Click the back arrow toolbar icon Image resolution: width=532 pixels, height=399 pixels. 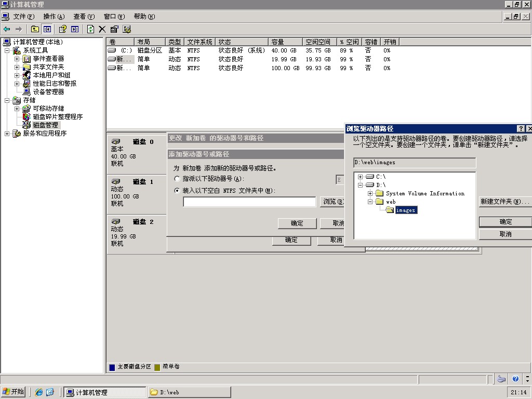7,29
